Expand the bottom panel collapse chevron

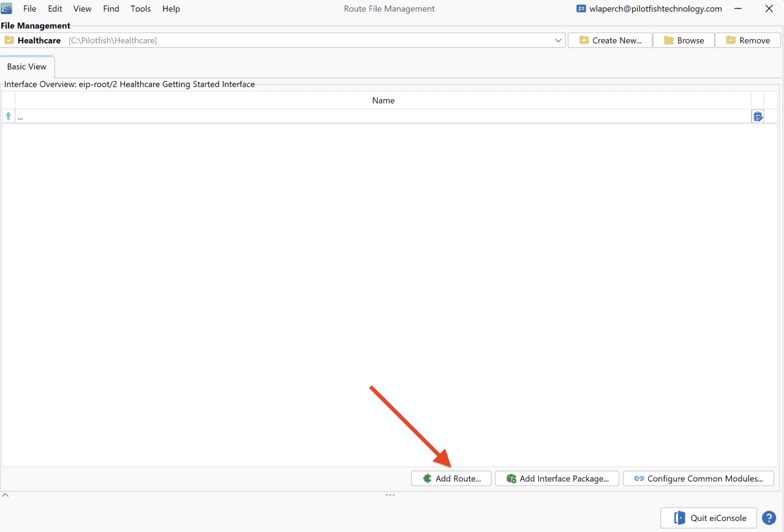point(5,495)
